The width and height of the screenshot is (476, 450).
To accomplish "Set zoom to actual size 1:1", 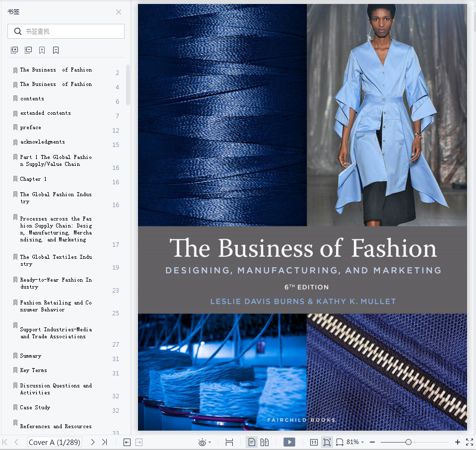I will point(314,442).
